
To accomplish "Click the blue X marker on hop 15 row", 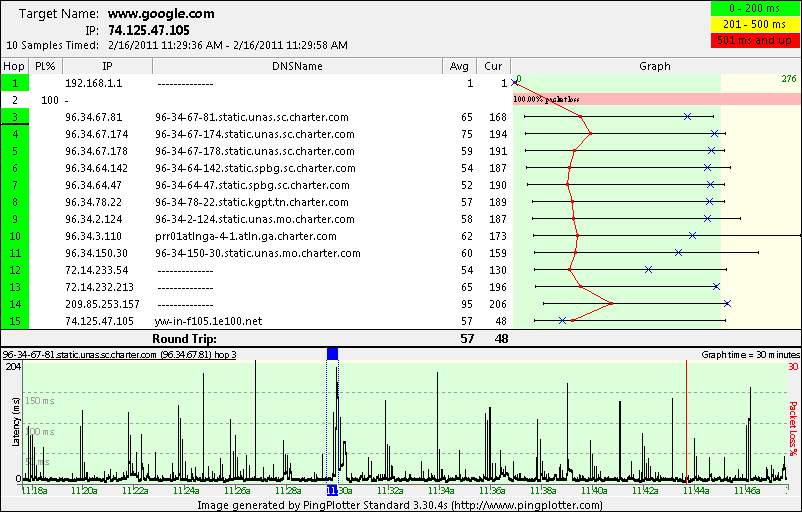I will point(562,321).
